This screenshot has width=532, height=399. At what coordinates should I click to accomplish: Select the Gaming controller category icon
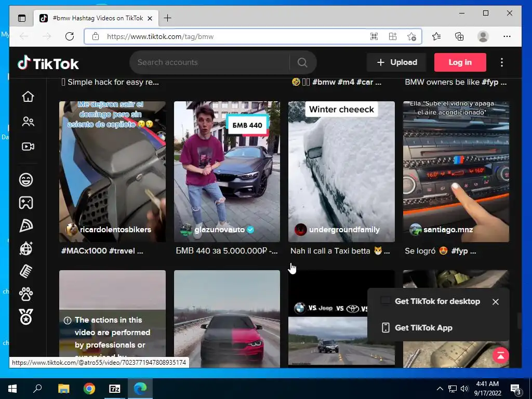coord(26,203)
